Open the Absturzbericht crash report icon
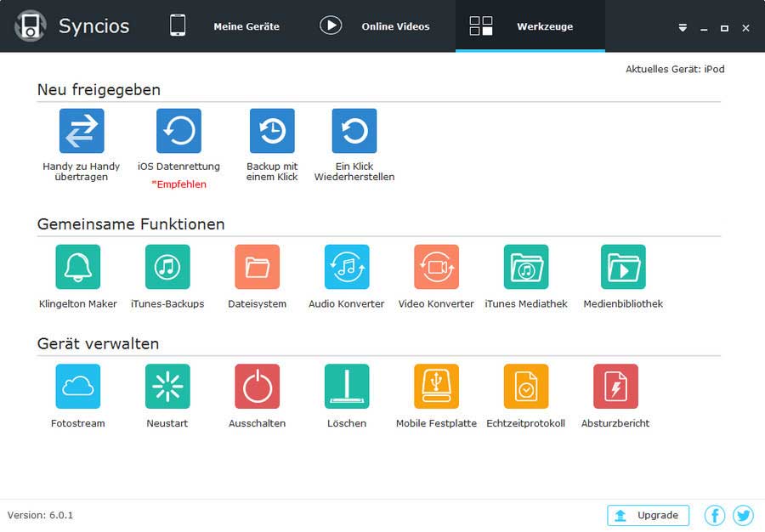This screenshot has height=532, width=765. pos(615,386)
